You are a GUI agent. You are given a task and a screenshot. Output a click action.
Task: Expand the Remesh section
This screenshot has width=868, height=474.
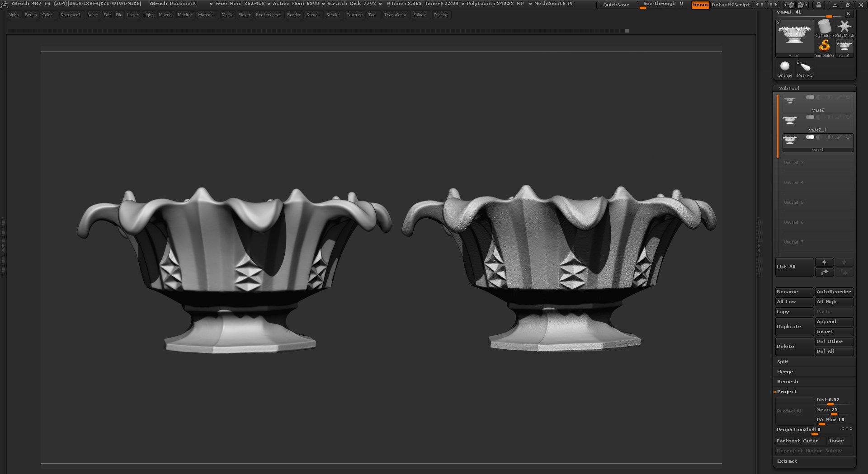point(787,382)
